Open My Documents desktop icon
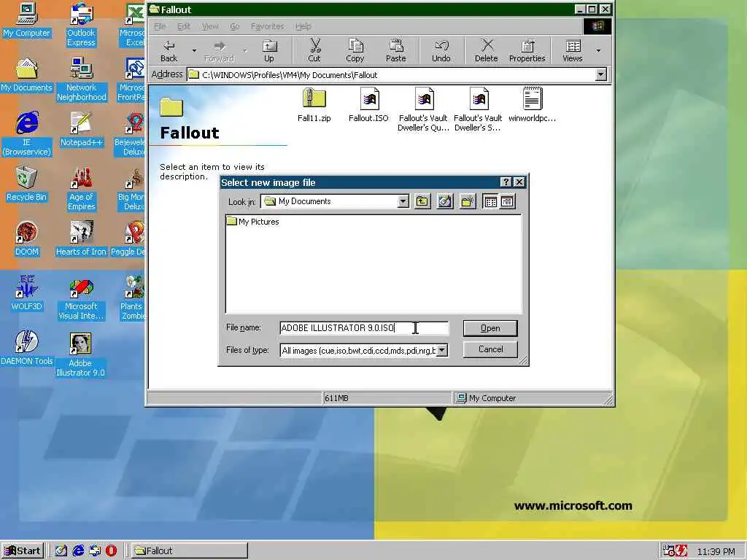747x560 pixels. pos(26,75)
